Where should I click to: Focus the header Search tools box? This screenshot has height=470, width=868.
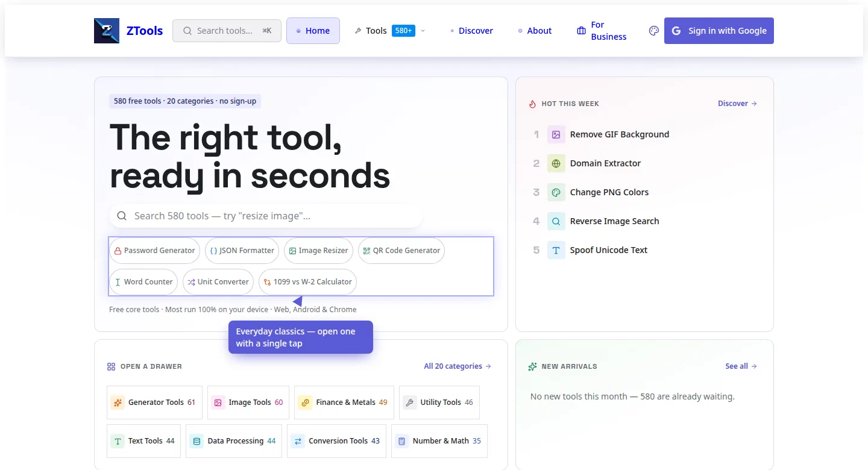tap(227, 31)
